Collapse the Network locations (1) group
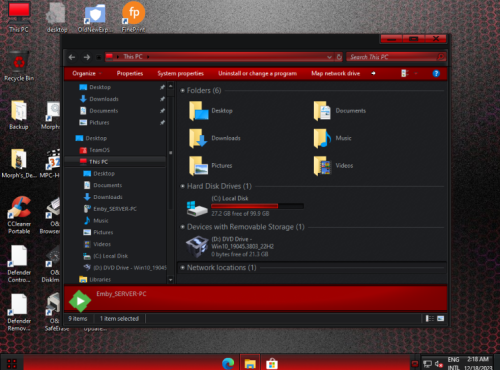This screenshot has width=500, height=370. point(183,268)
